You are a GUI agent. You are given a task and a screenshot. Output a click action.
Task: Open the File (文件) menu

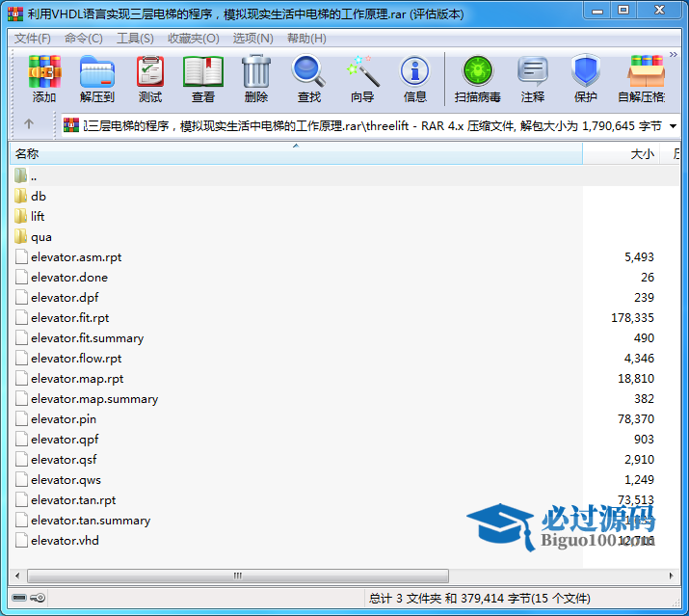tap(33, 39)
